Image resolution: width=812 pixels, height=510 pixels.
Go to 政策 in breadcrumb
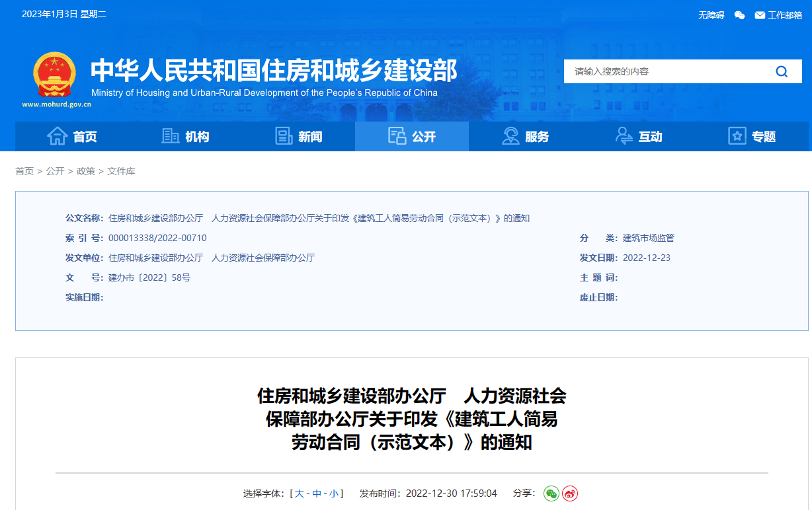(86, 171)
